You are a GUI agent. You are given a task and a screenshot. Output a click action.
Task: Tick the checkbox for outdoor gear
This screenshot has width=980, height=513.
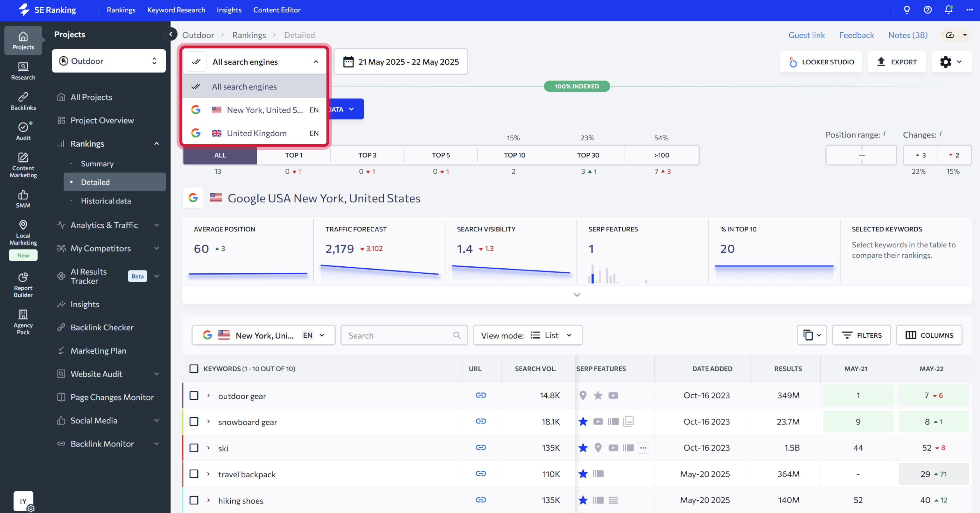pos(194,395)
